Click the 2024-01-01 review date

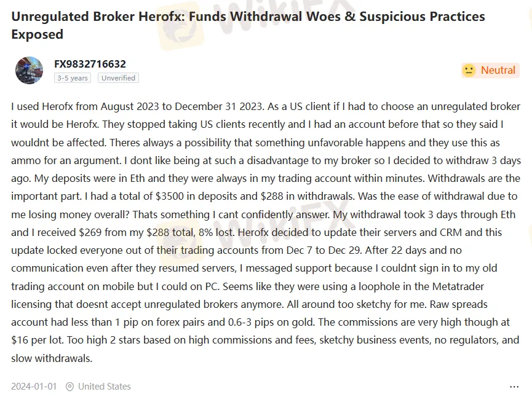pyautogui.click(x=33, y=387)
